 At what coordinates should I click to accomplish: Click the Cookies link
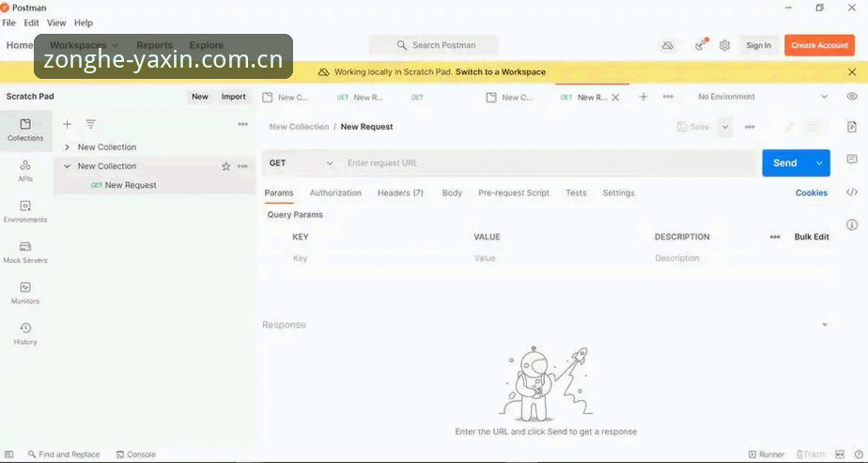pos(812,193)
